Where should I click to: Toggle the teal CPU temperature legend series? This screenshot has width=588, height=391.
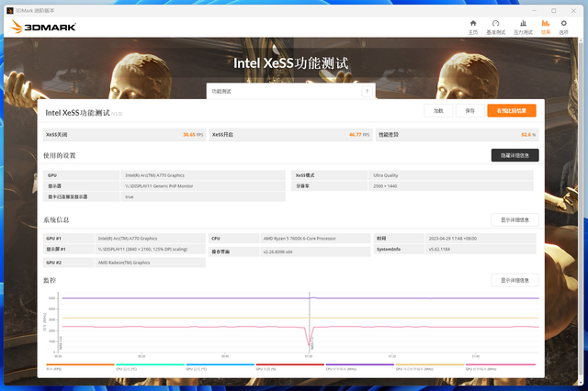[x=149, y=365]
